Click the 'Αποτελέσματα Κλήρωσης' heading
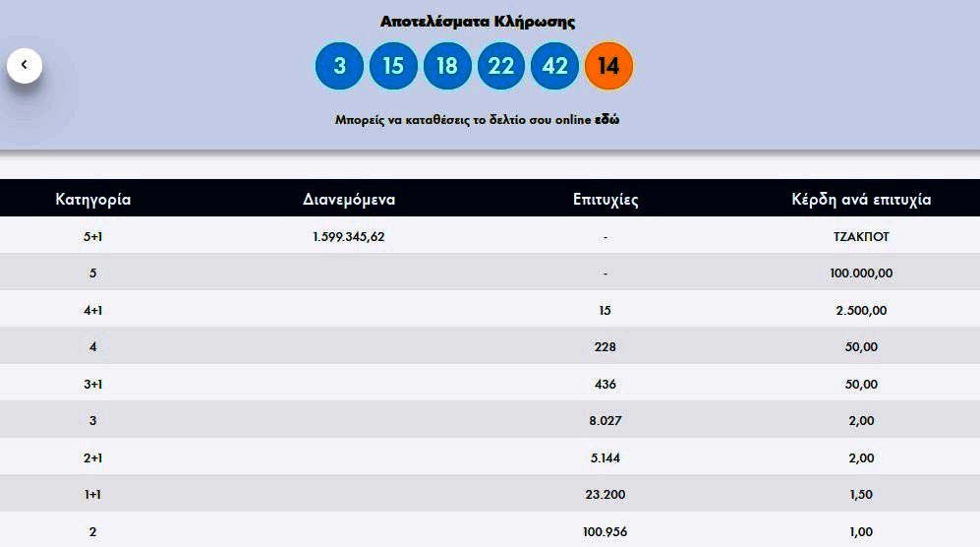Viewport: 980px width, 547px height. pyautogui.click(x=478, y=21)
